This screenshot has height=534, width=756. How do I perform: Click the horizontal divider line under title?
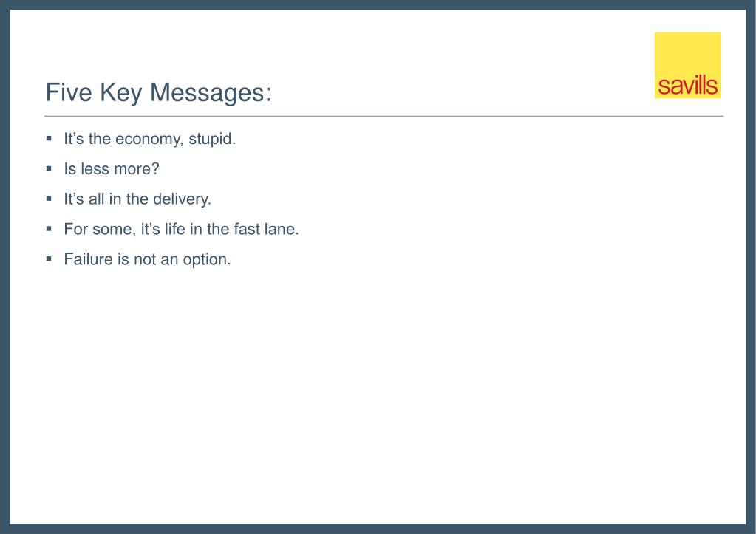click(384, 117)
